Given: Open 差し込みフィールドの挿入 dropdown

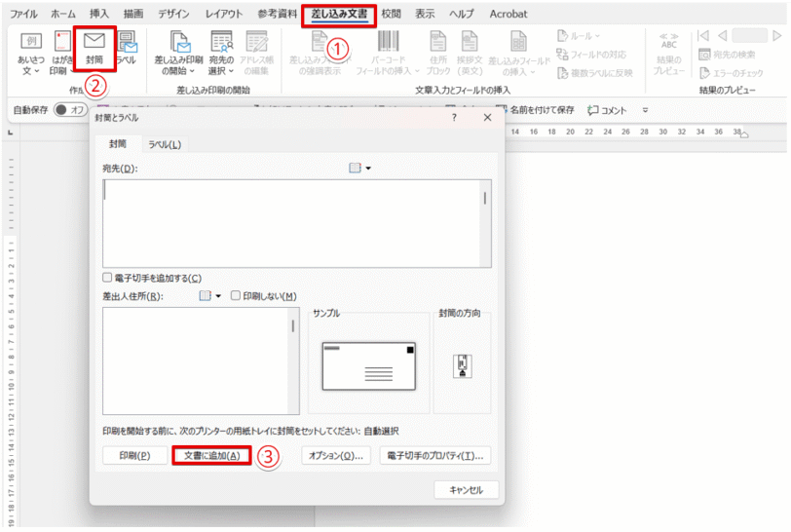Looking at the screenshot, I should point(518,54).
